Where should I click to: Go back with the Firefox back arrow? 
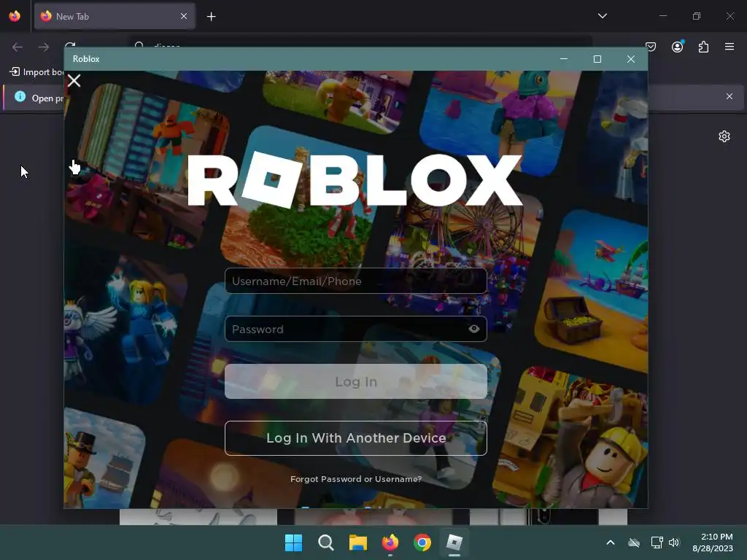(x=18, y=47)
